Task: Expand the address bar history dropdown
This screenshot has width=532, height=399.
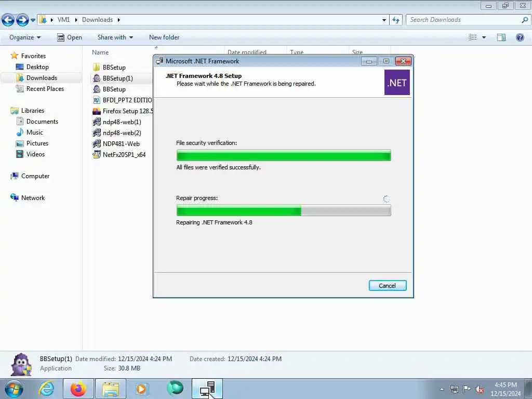Action: pos(384,20)
